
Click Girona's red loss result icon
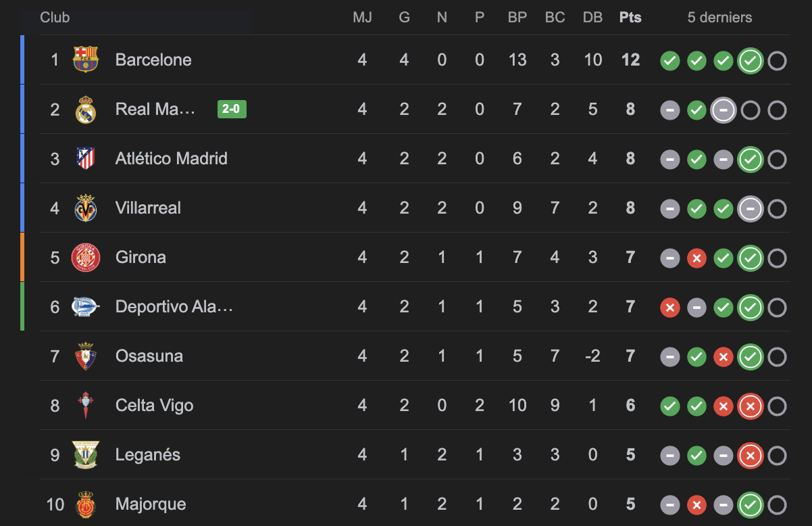(696, 258)
